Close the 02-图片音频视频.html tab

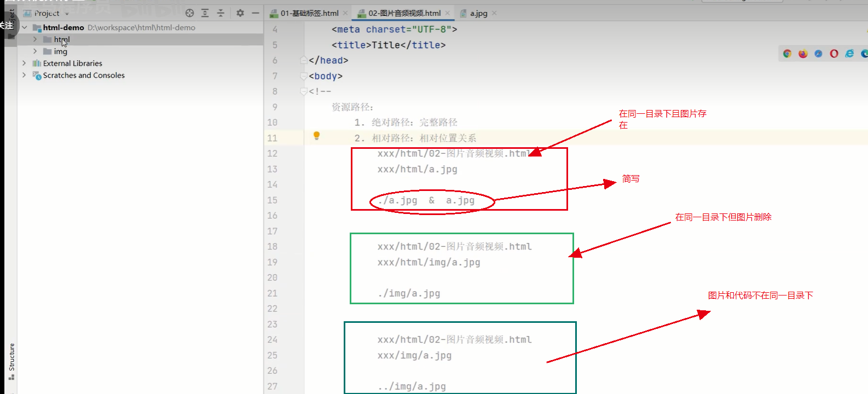pos(448,13)
